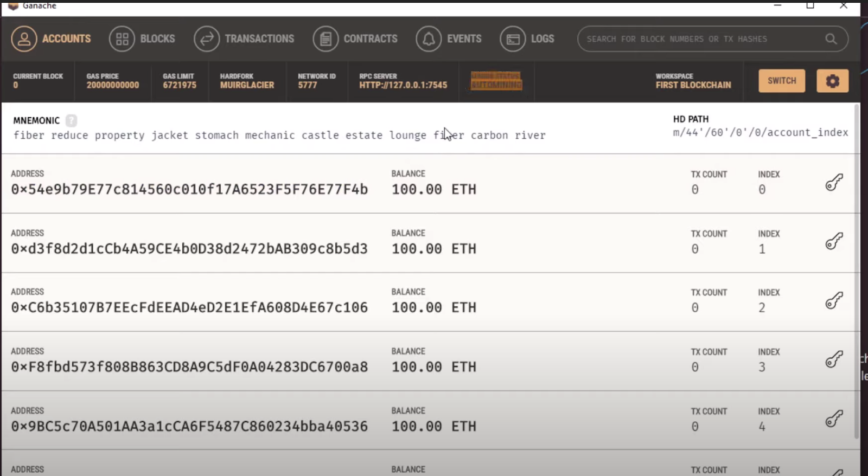Click the search magnifier icon
868x476 pixels.
(831, 39)
